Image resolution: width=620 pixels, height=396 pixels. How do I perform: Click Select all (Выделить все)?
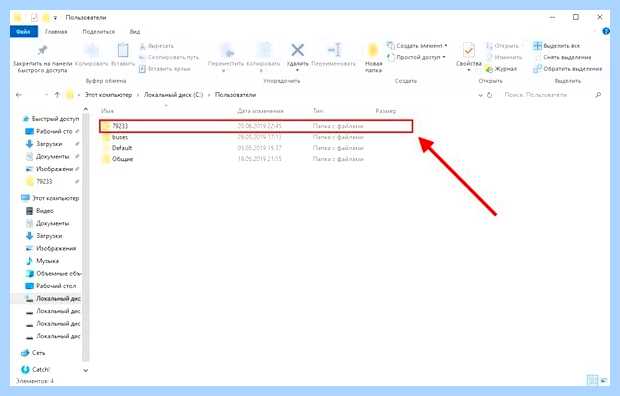click(x=556, y=46)
